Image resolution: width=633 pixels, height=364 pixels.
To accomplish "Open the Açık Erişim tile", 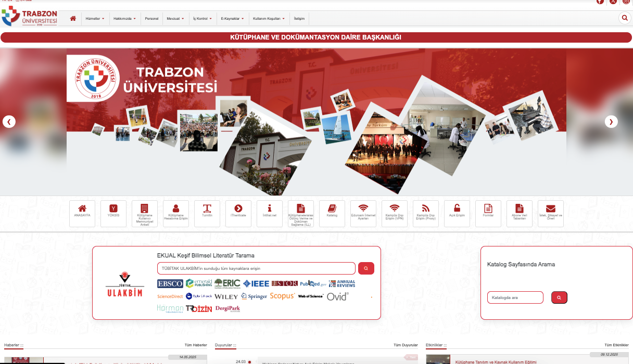I will point(457,214).
